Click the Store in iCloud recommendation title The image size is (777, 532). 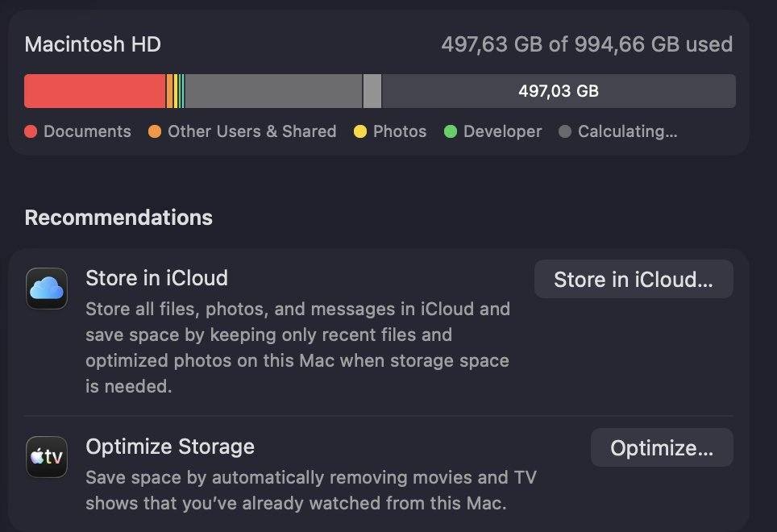[156, 278]
